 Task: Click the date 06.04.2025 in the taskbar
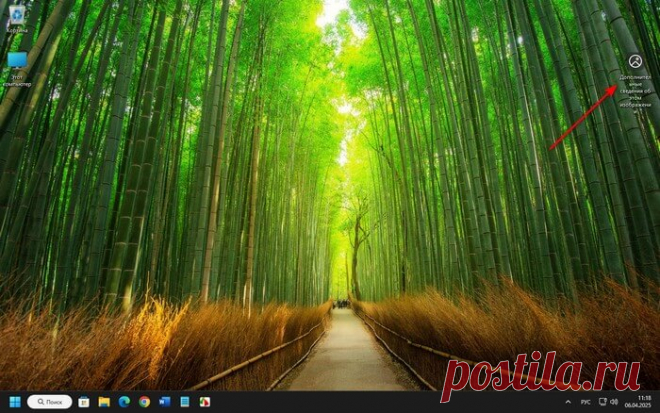[x=642, y=406]
